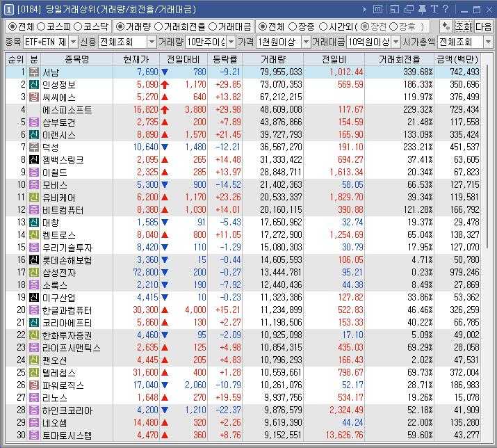Open the stock name 텔레칩스
497x448 pixels.
point(59,373)
